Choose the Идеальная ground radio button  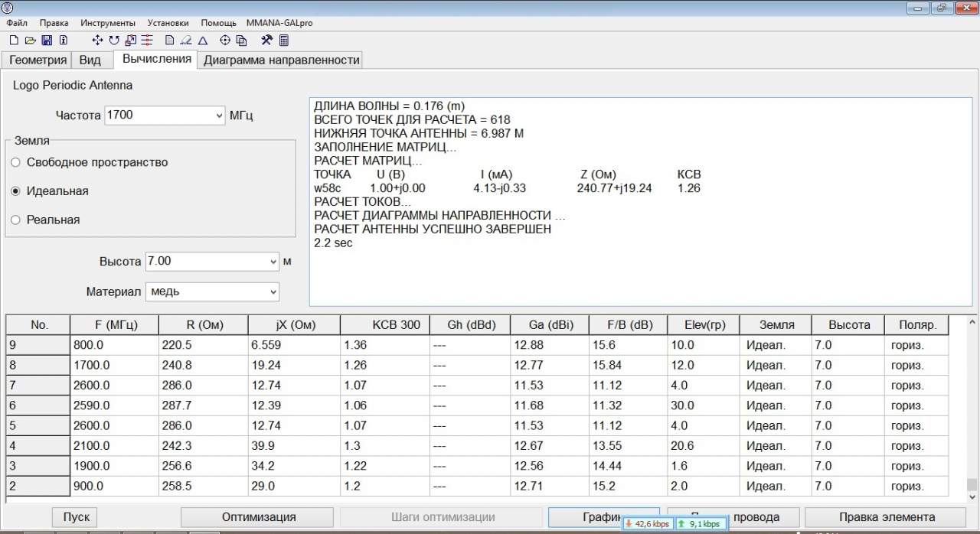click(15, 191)
